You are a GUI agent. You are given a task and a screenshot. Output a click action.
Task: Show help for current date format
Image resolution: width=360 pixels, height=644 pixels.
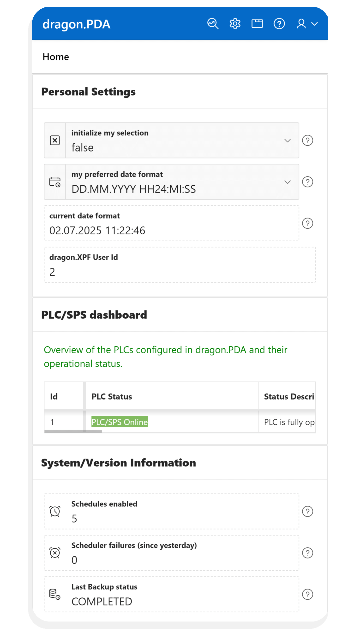[307, 223]
